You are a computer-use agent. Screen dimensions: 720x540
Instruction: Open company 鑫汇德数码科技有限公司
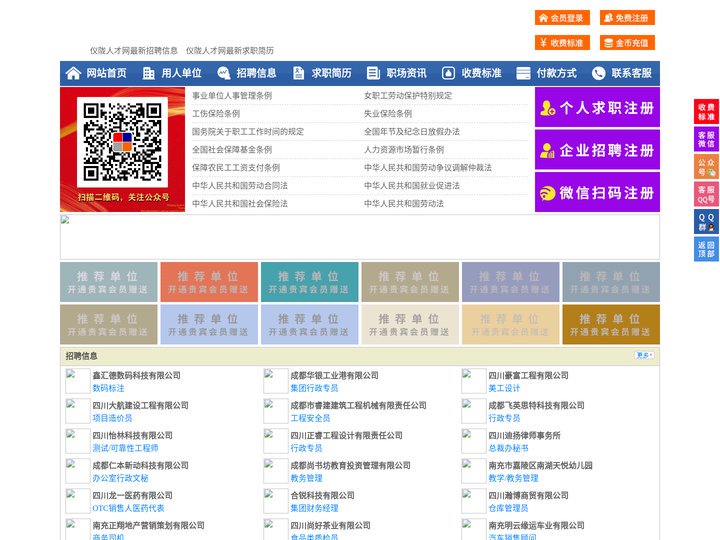click(x=136, y=375)
